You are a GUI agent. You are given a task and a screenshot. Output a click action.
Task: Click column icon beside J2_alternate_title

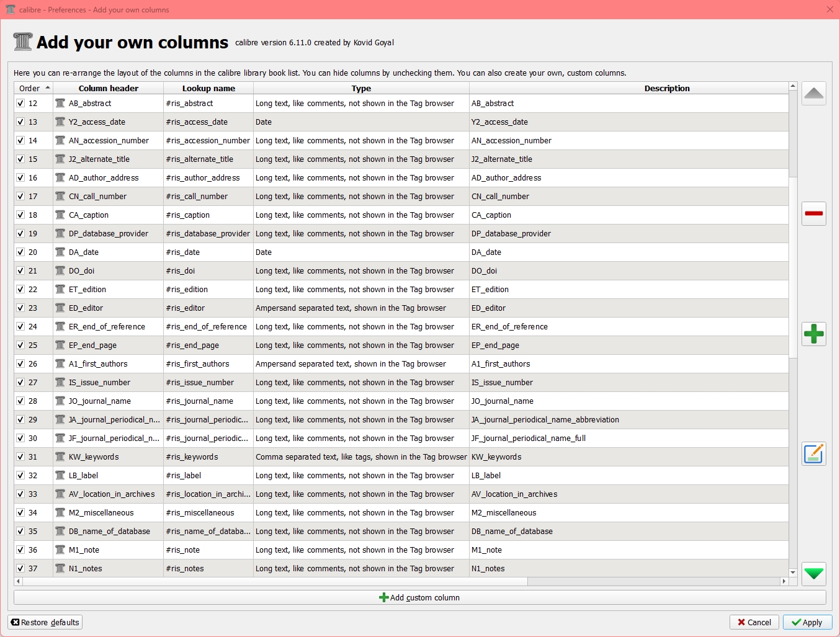pyautogui.click(x=60, y=159)
